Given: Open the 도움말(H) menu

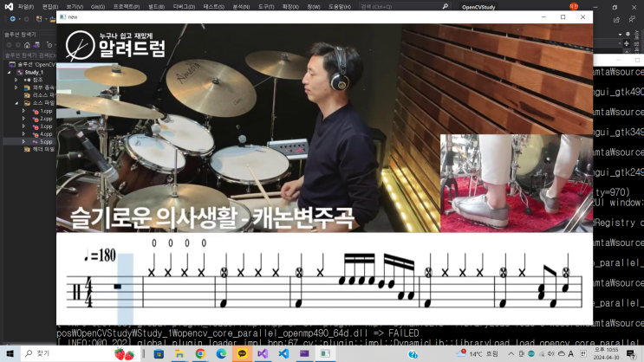Looking at the screenshot, I should [340, 7].
